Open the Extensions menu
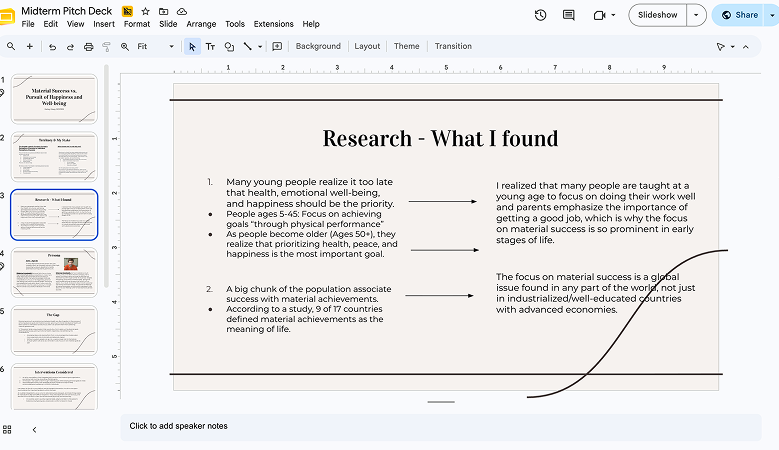The width and height of the screenshot is (779, 450). tap(273, 24)
